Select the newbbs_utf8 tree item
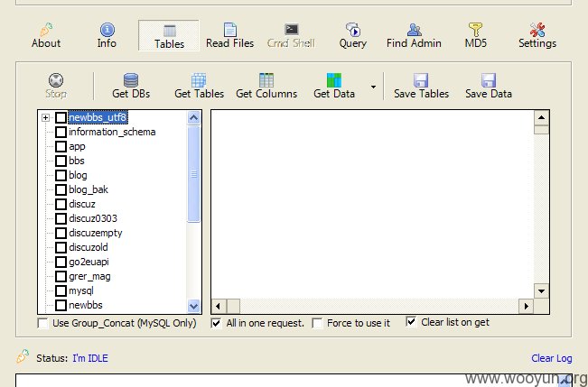 [x=98, y=117]
